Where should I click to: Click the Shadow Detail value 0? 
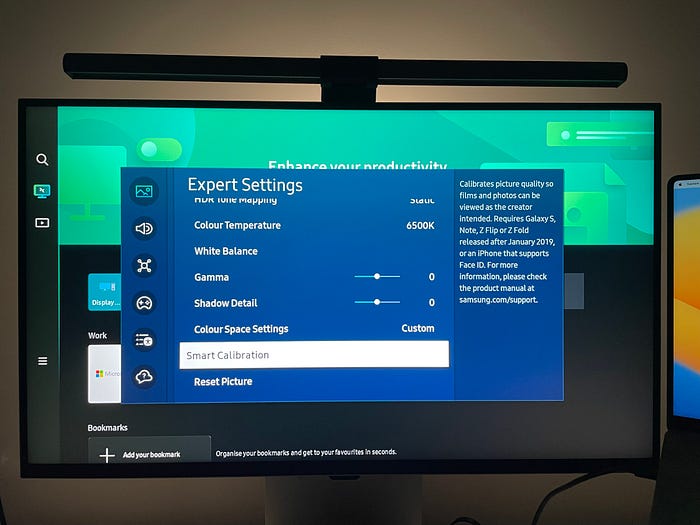(432, 303)
